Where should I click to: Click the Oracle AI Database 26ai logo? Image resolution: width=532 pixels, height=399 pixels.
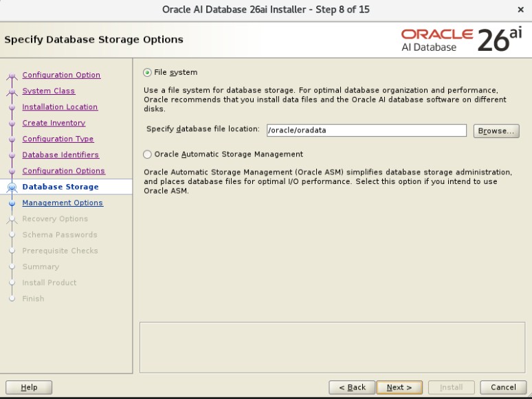pos(461,40)
